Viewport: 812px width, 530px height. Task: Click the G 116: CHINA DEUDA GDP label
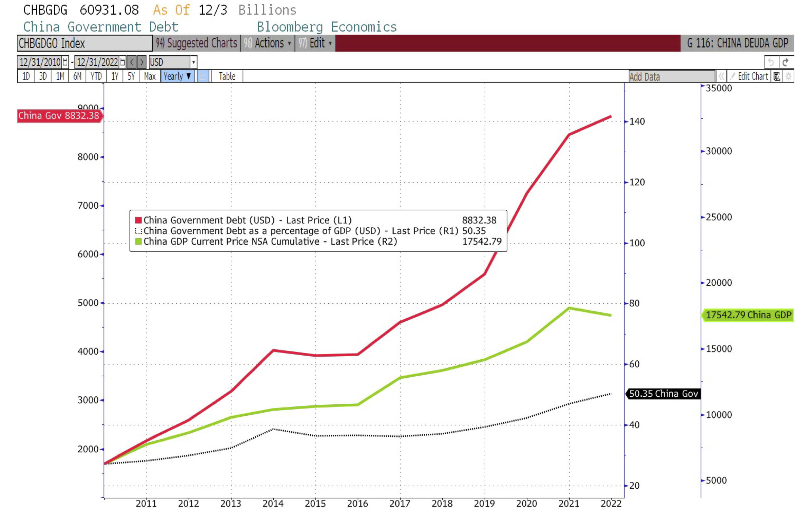tap(737, 43)
